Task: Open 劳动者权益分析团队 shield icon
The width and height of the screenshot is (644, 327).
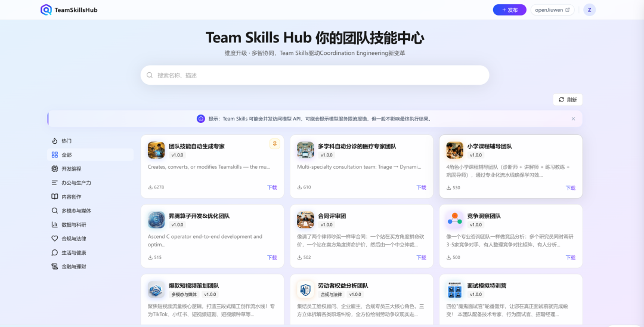Action: click(305, 289)
